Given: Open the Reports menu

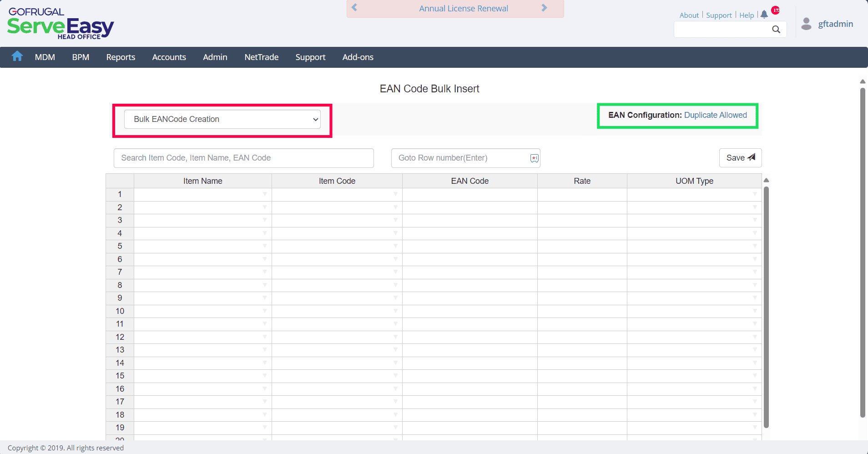Looking at the screenshot, I should 121,57.
